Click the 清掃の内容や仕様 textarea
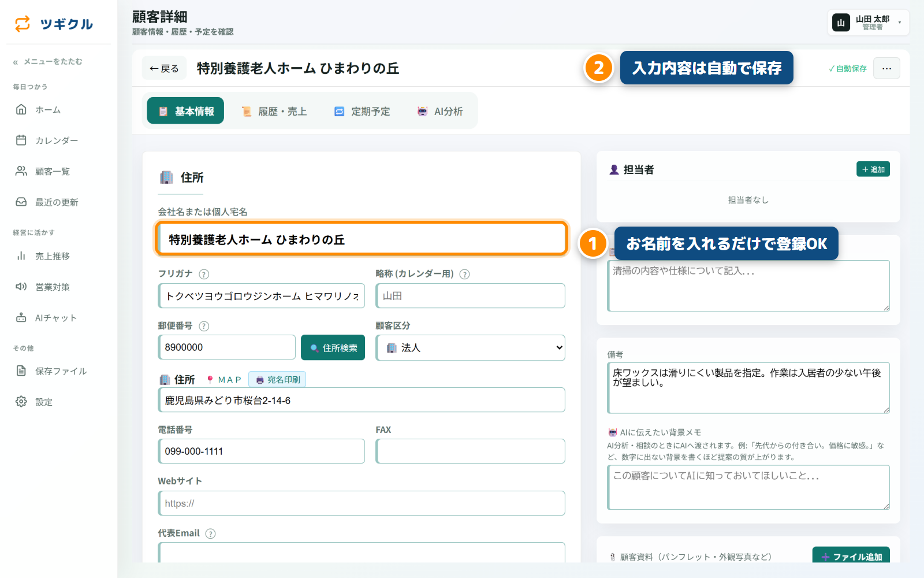 pyautogui.click(x=748, y=286)
